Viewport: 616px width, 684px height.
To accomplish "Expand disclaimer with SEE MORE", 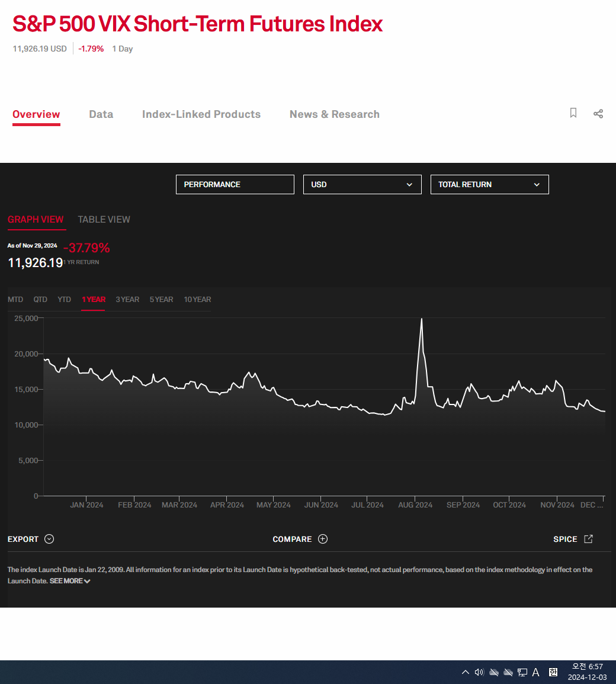I will pyautogui.click(x=70, y=581).
